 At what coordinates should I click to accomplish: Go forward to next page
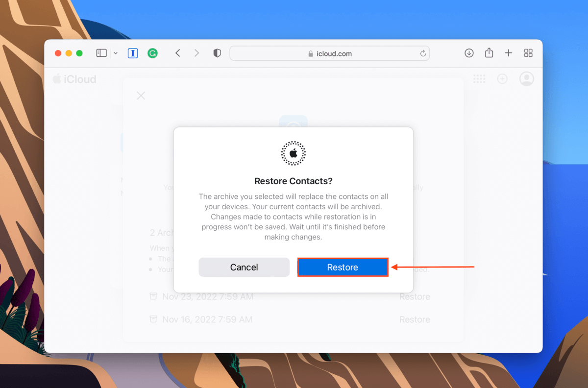tap(196, 53)
